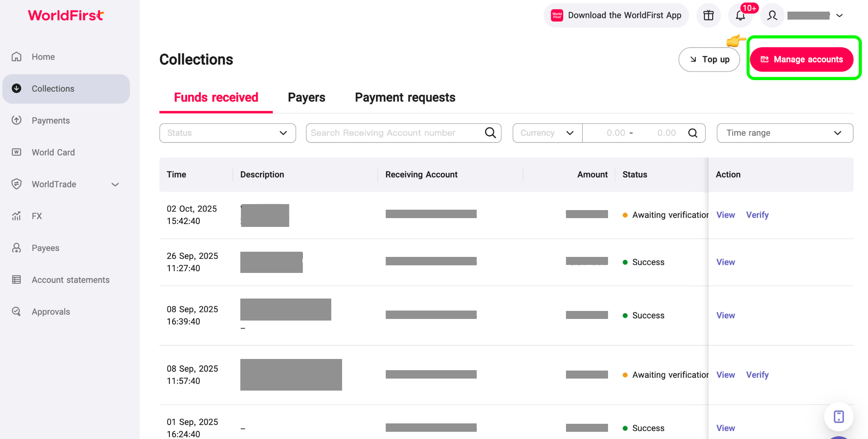Expand the account menu chevron

pos(840,16)
